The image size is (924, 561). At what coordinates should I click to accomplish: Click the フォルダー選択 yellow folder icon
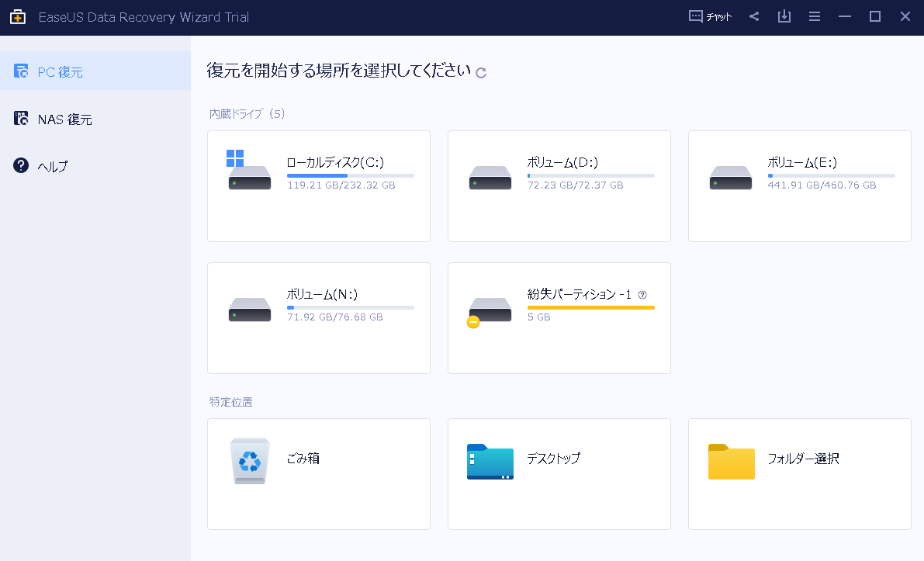(731, 462)
